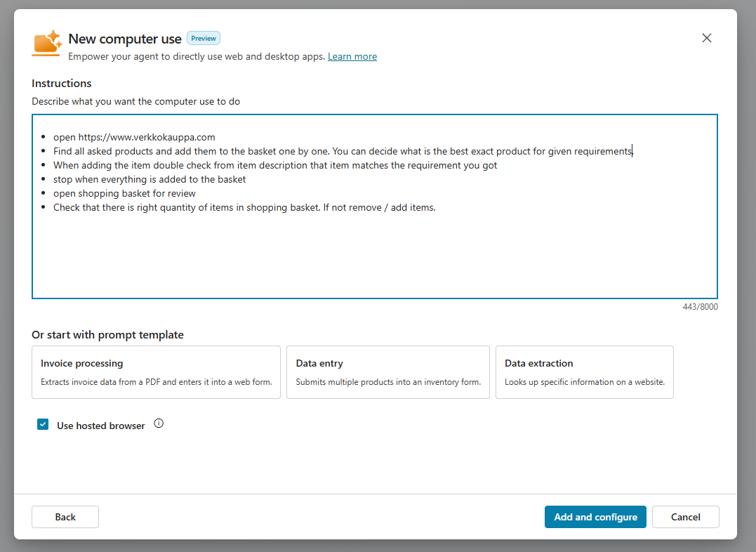Click the orange computer use sparkle icon
This screenshot has width=756, height=552.
[46, 44]
